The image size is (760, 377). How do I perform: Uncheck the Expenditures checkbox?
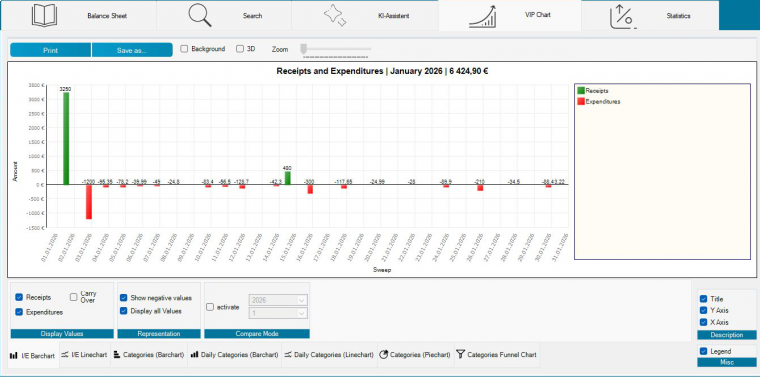click(19, 312)
